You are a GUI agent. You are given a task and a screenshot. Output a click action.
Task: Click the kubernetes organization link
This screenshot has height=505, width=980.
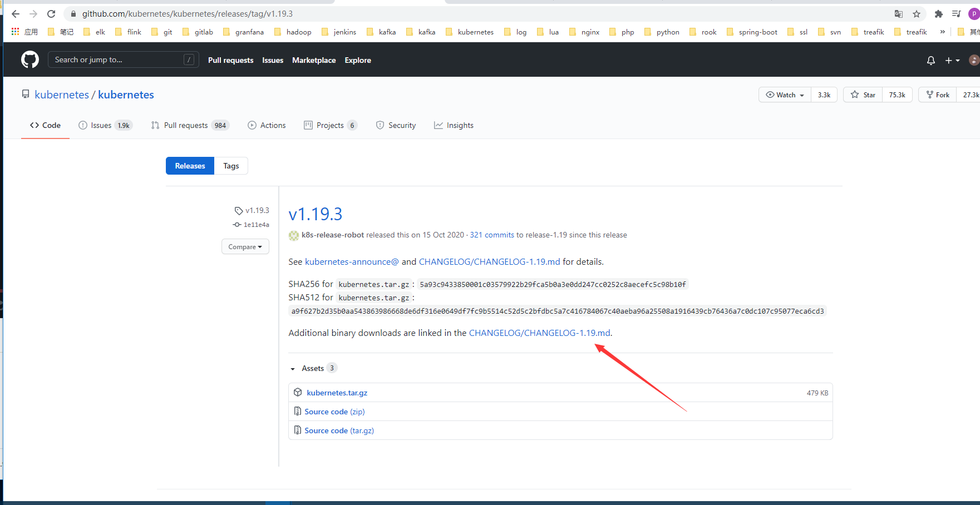(62, 95)
